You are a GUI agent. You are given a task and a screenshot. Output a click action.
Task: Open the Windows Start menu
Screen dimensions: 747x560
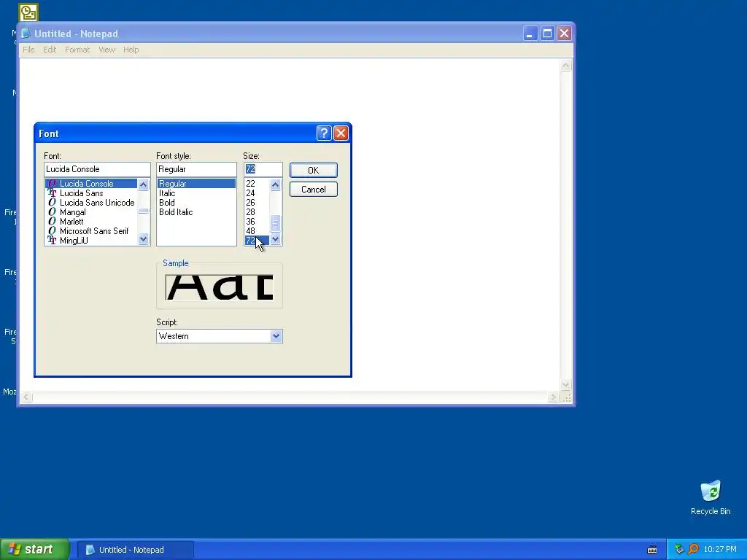point(34,550)
